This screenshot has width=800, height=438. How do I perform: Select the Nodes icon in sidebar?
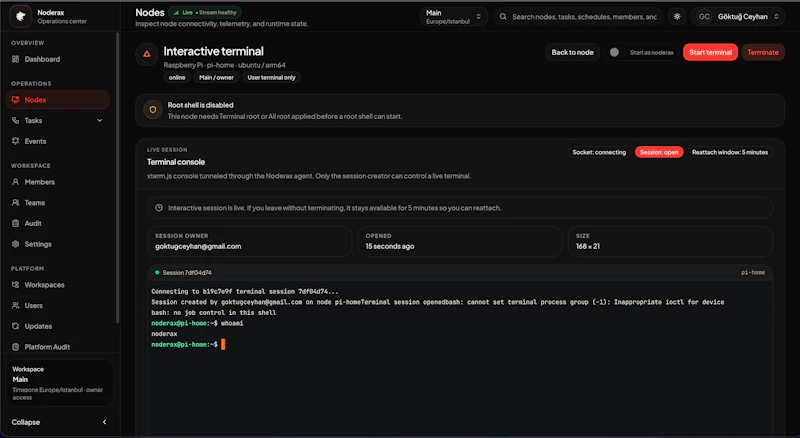click(15, 100)
